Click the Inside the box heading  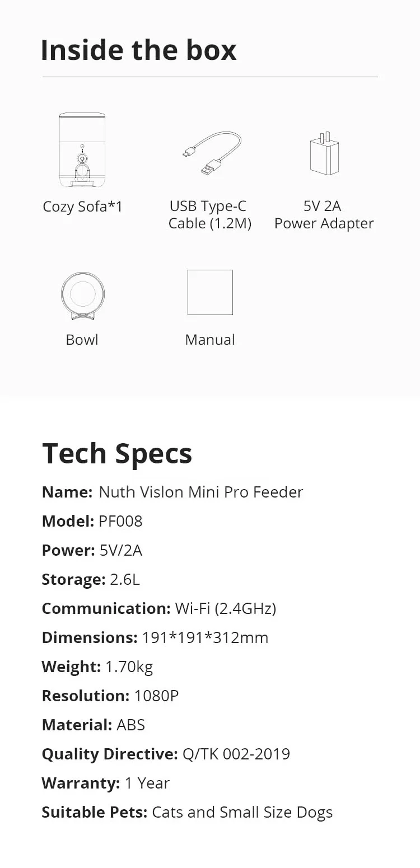138,50
